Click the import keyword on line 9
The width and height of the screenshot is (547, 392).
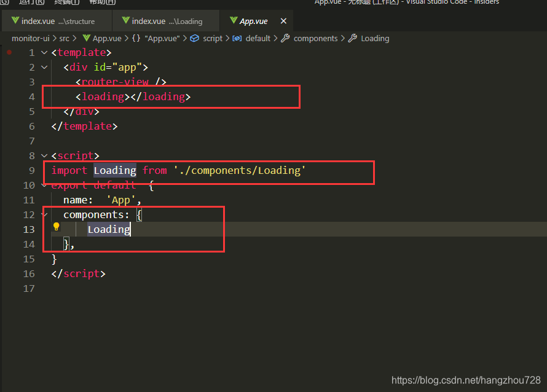69,171
